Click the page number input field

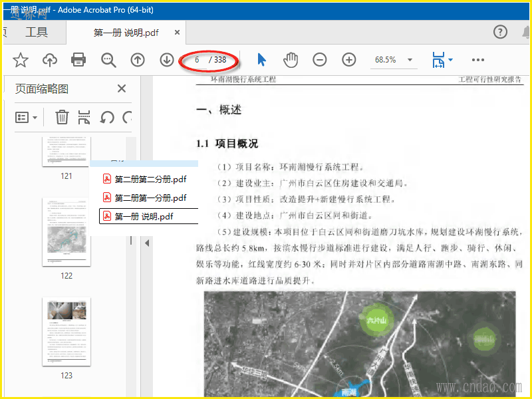[x=197, y=60]
